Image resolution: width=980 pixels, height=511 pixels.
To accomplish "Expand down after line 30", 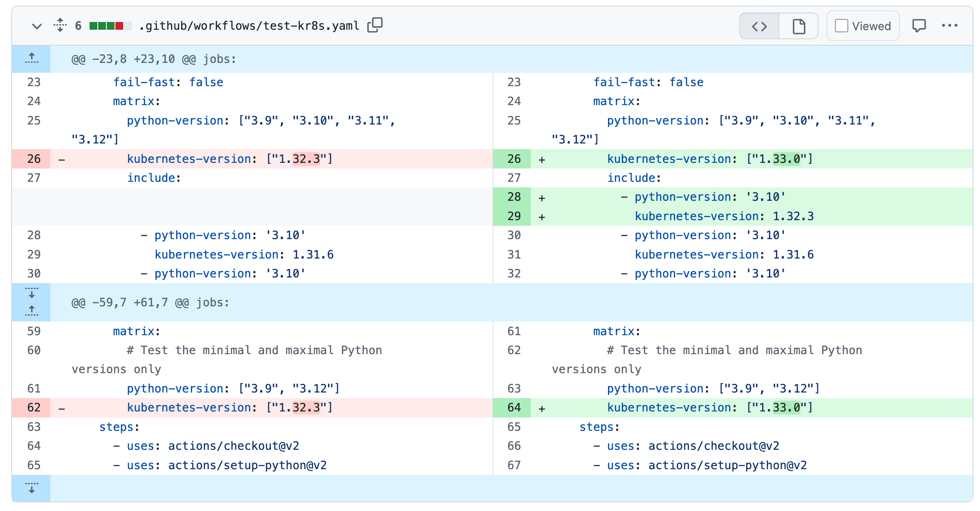I will tap(31, 293).
